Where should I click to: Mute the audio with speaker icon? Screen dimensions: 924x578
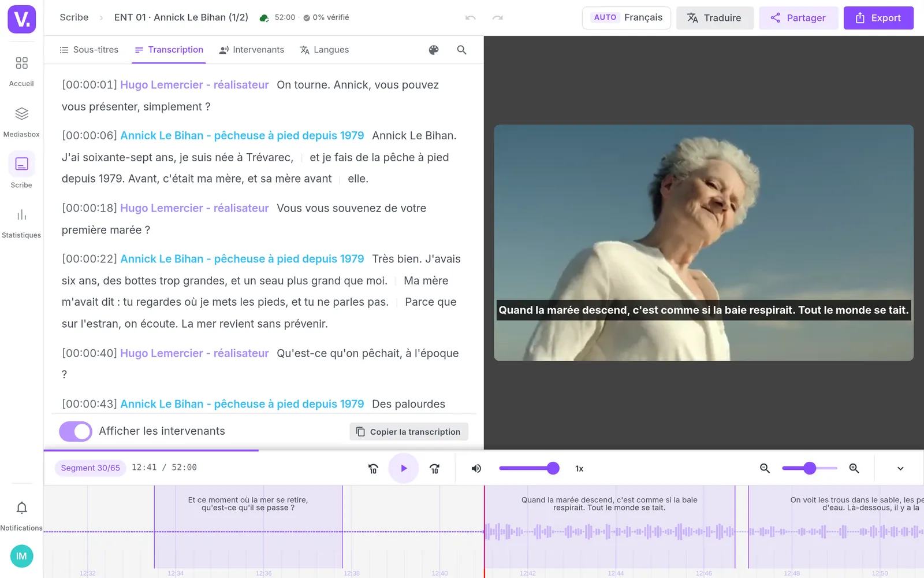[476, 468]
